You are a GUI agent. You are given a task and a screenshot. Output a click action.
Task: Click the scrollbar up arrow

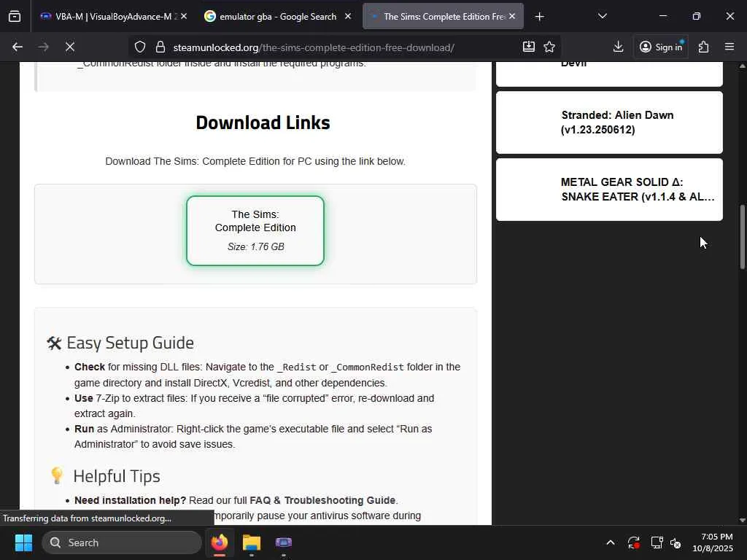[742, 66]
